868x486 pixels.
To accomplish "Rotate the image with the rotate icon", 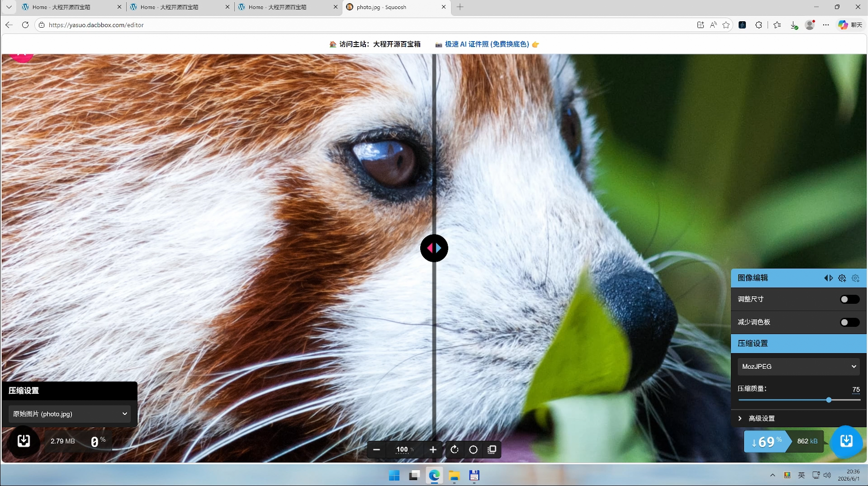I will (455, 449).
